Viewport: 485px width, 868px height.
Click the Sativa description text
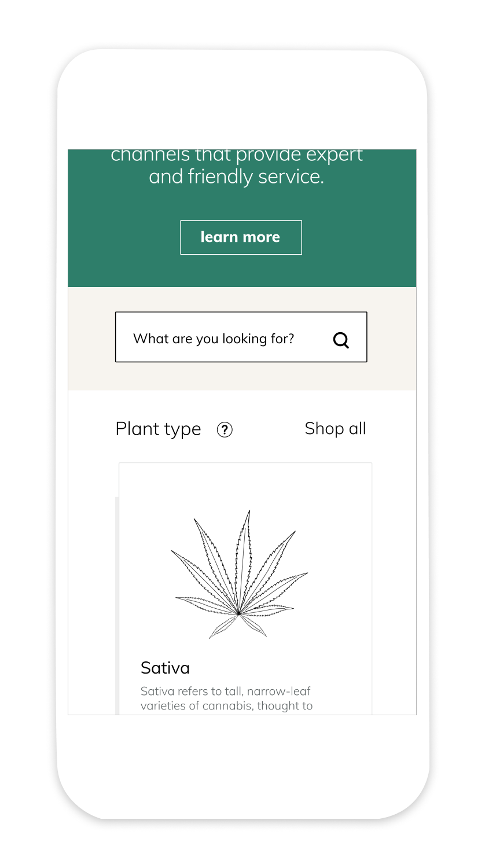click(x=227, y=698)
